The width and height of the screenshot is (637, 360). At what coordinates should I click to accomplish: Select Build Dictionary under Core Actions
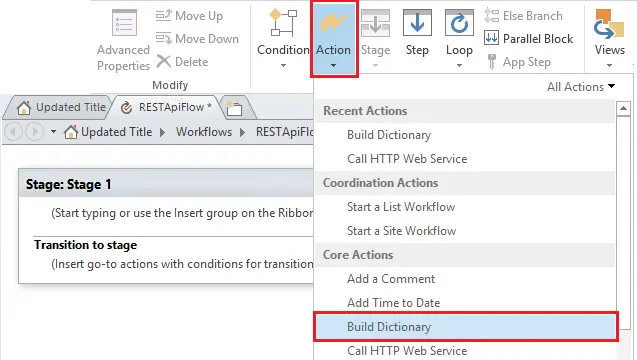pos(466,327)
